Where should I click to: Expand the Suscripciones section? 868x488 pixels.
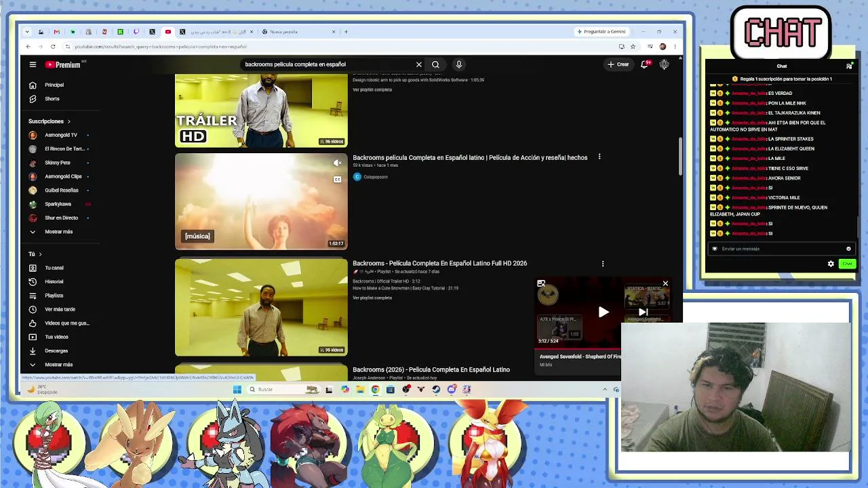50,121
